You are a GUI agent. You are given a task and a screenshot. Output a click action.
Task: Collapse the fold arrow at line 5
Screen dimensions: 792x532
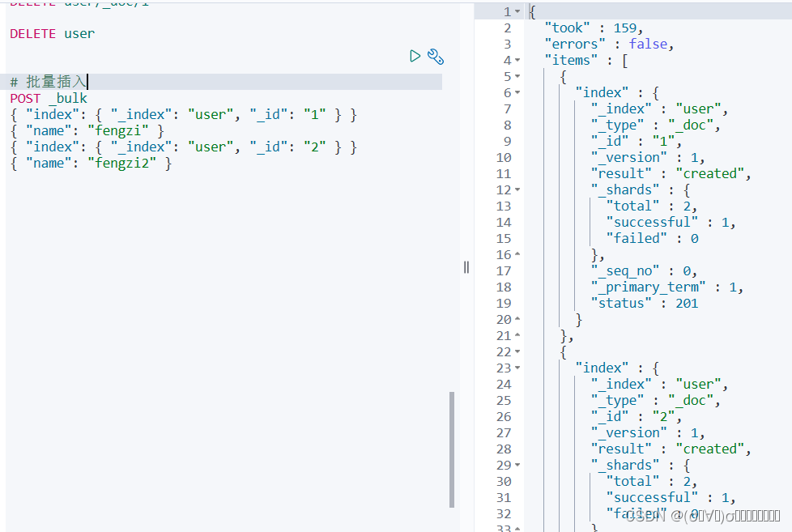[x=517, y=76]
